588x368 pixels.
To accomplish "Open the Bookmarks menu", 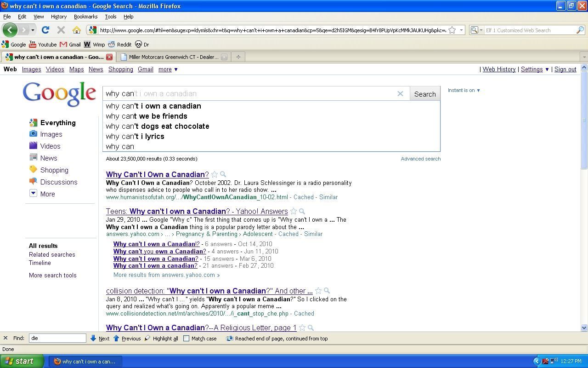I will click(85, 17).
